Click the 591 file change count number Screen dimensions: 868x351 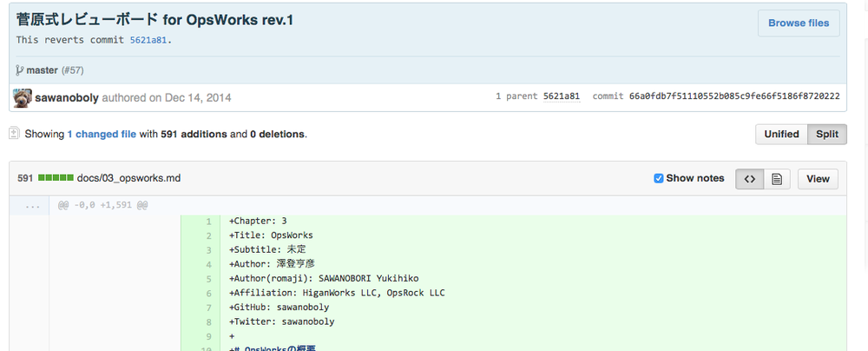tap(25, 179)
